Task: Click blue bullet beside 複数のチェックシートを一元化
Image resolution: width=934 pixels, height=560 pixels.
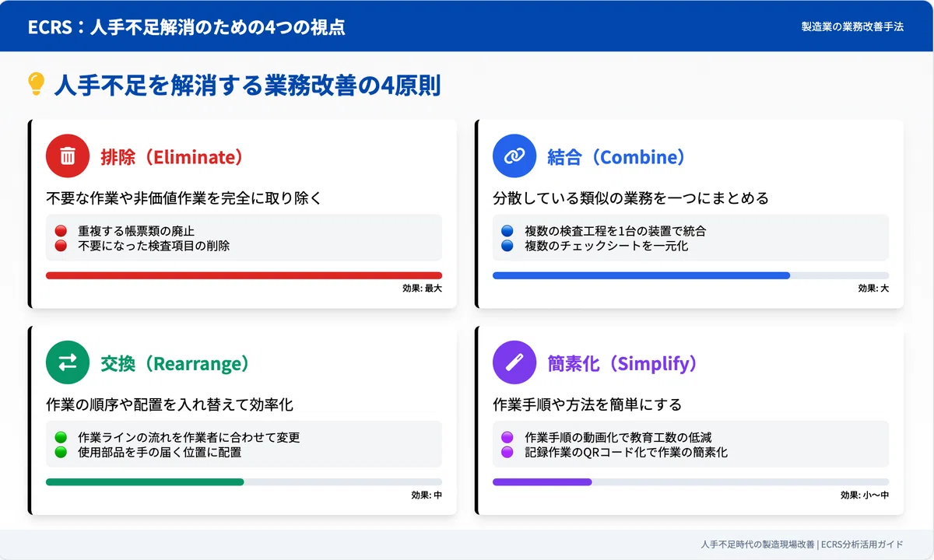Action: [507, 246]
